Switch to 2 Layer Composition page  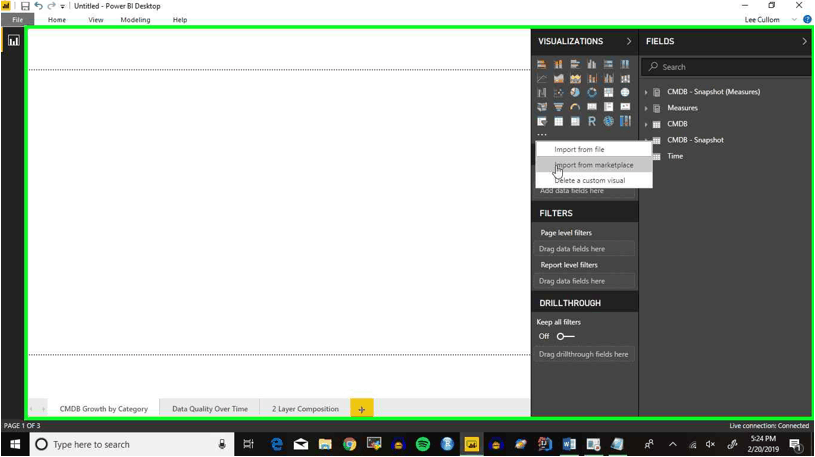(305, 409)
